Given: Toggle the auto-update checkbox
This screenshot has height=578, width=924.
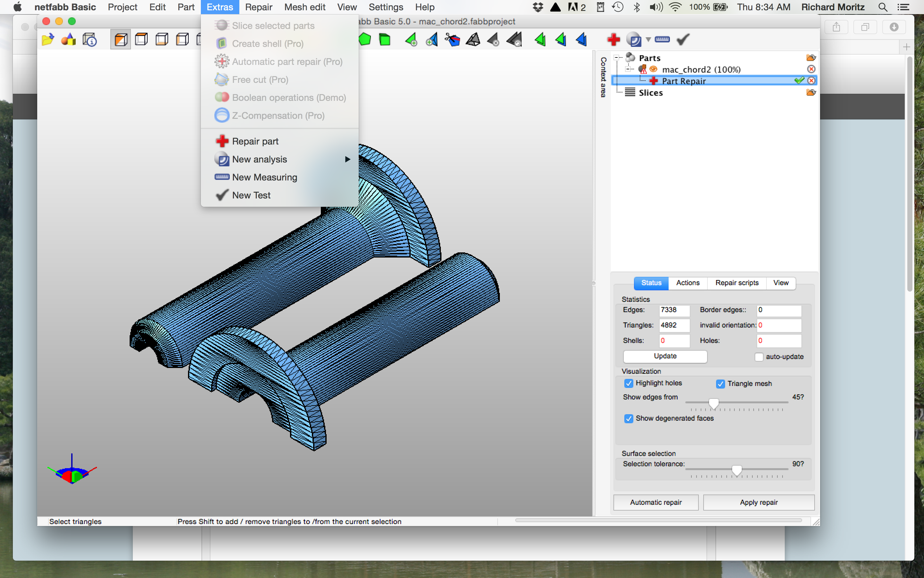Looking at the screenshot, I should tap(759, 357).
